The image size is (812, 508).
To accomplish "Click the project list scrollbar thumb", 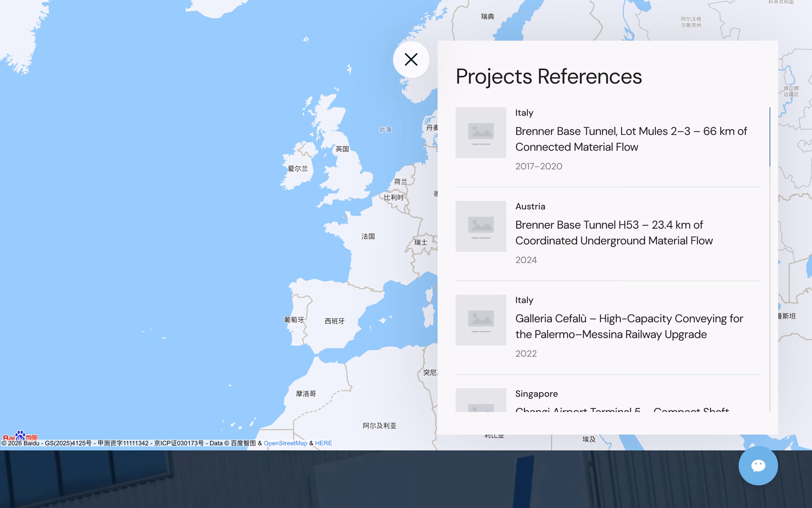I will pyautogui.click(x=769, y=137).
